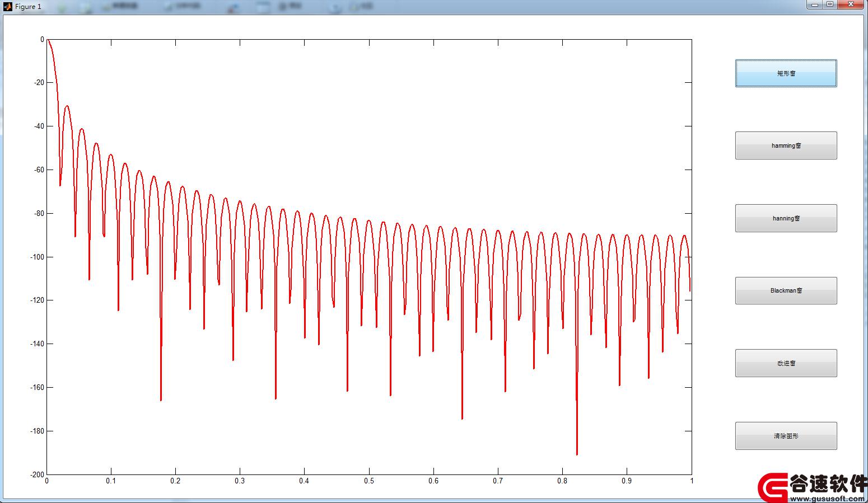Select the hamming窗 button
Viewport: 868px width, 503px height.
click(x=786, y=145)
